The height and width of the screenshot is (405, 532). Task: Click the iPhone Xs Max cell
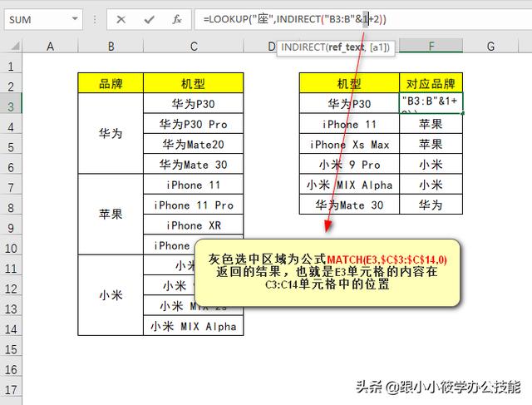click(349, 144)
